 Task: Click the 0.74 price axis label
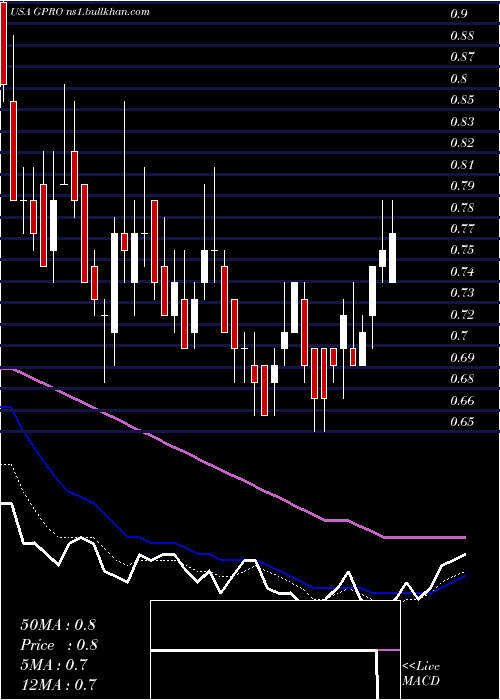point(462,271)
